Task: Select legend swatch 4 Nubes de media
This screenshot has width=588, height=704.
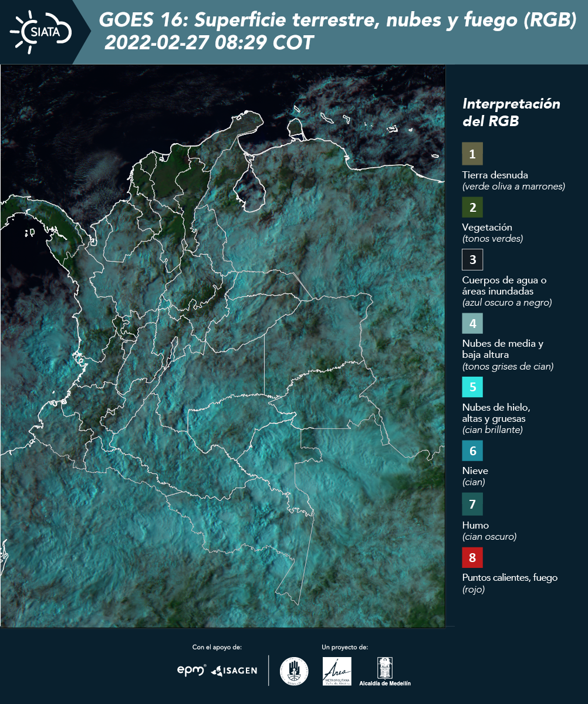Action: pyautogui.click(x=472, y=323)
